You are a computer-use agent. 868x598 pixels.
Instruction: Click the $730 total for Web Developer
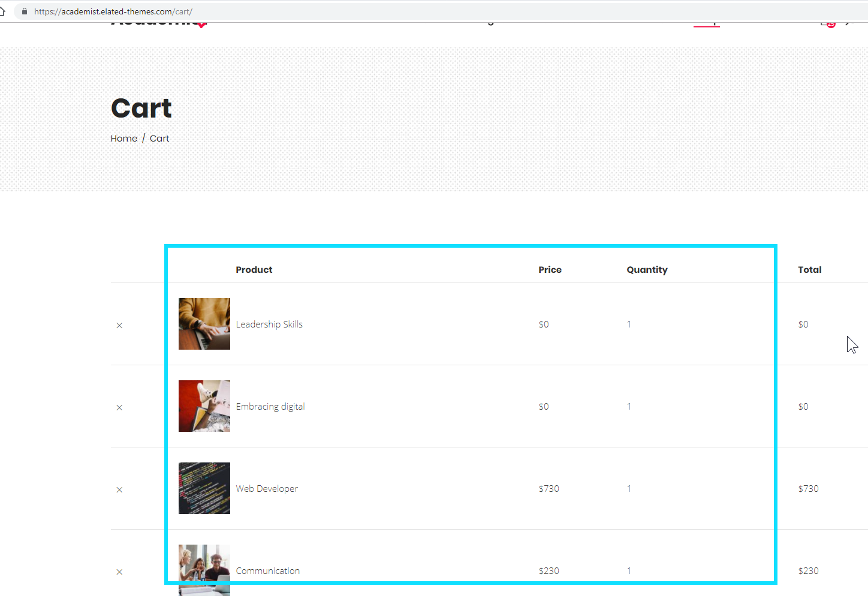[809, 489]
